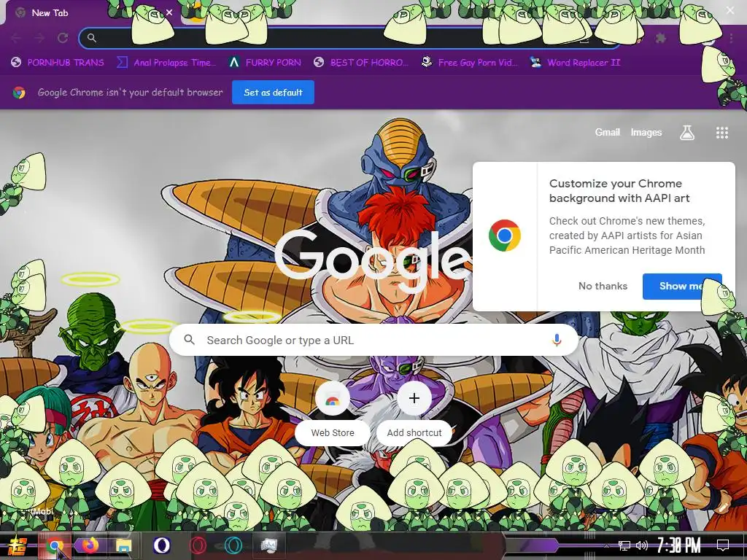Open the Google apps grid
The image size is (747, 560).
tap(721, 133)
